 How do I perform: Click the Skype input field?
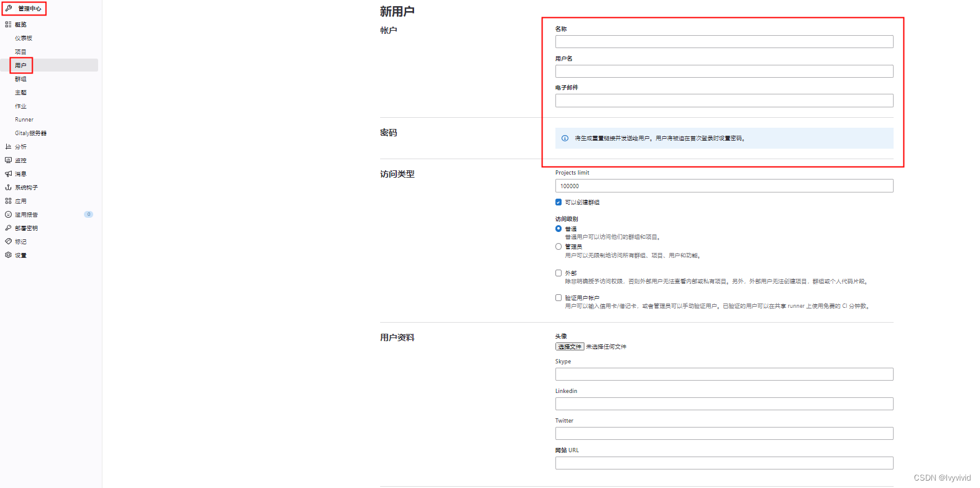[x=724, y=374]
